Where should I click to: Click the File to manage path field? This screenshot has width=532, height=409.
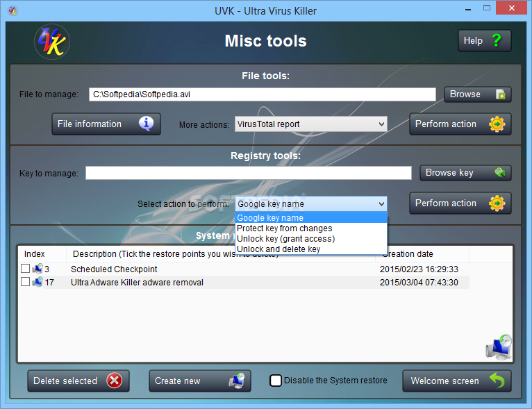click(x=263, y=94)
